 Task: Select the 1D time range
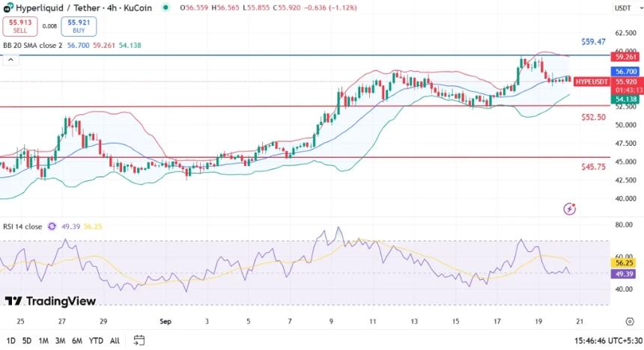coord(10,340)
